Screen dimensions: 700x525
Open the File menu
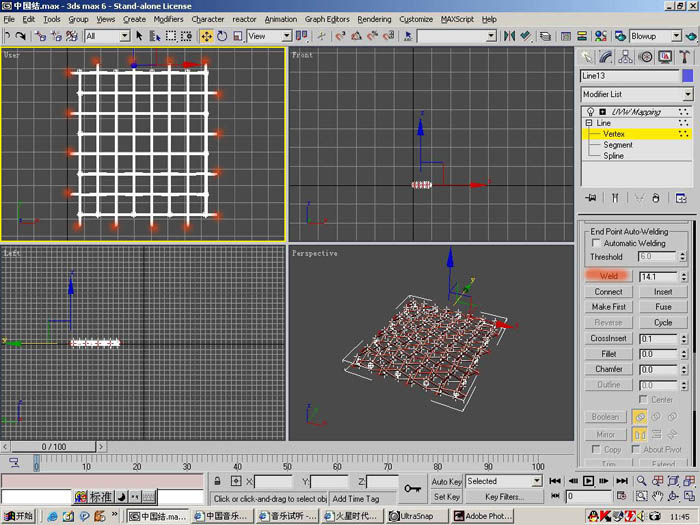point(9,19)
